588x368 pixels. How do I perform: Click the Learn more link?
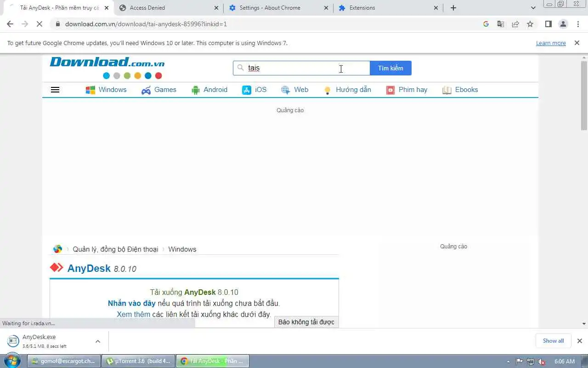click(x=551, y=43)
